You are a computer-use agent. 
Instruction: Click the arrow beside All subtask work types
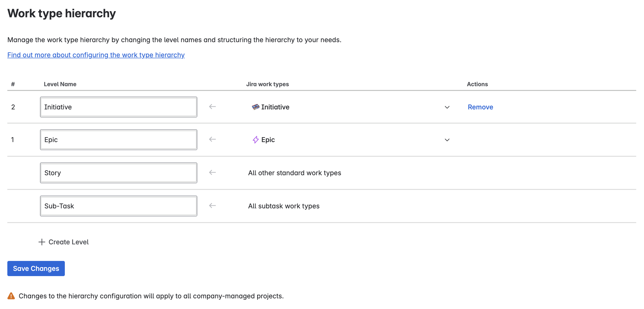pos(212,206)
